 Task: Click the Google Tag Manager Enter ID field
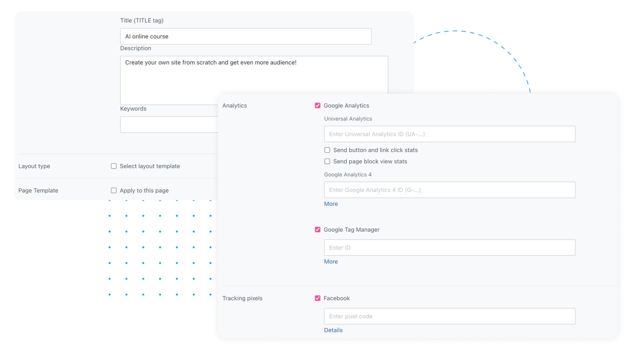(449, 248)
